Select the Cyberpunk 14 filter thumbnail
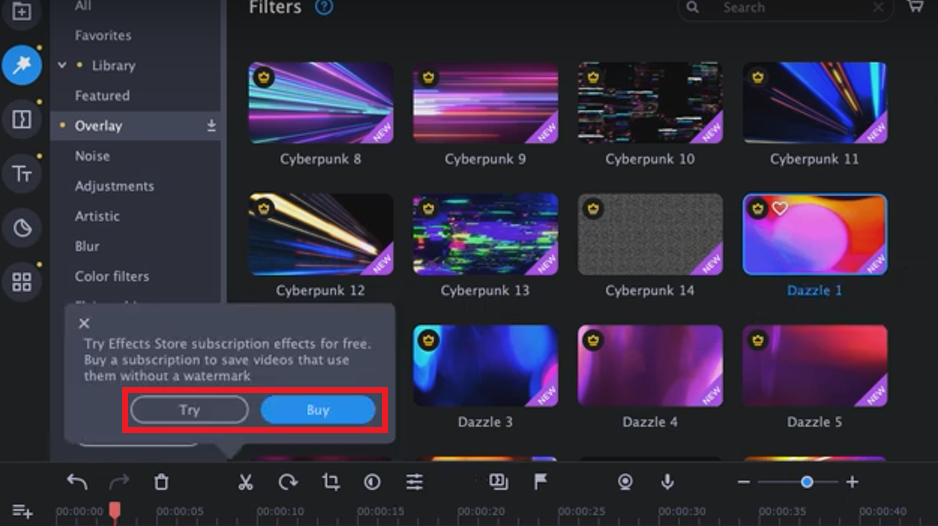Screen dimensions: 938x526 click(x=650, y=235)
